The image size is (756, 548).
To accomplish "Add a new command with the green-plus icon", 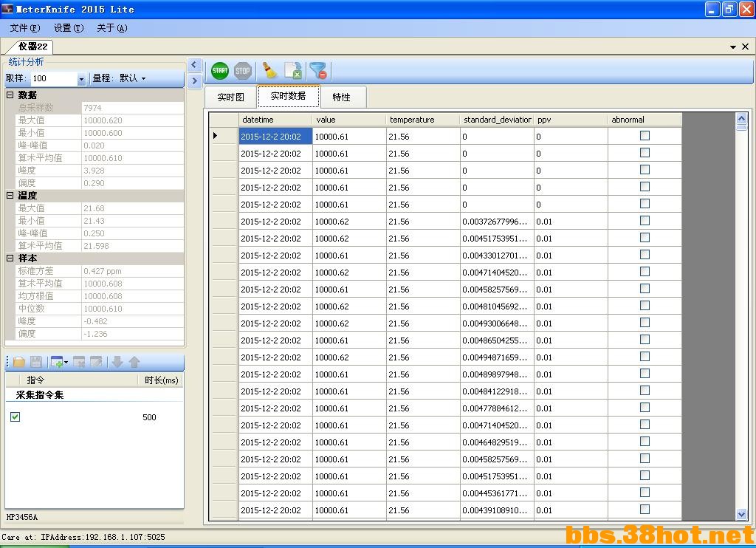I will (56, 362).
